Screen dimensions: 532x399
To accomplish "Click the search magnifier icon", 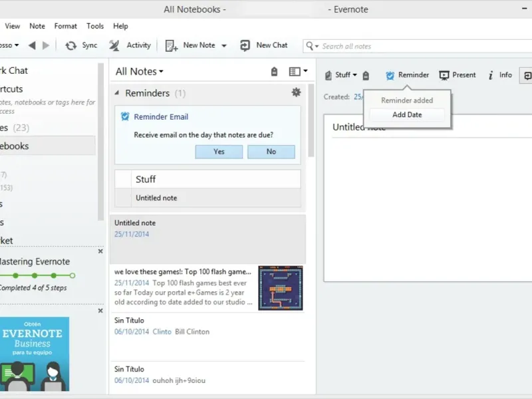I will (309, 46).
